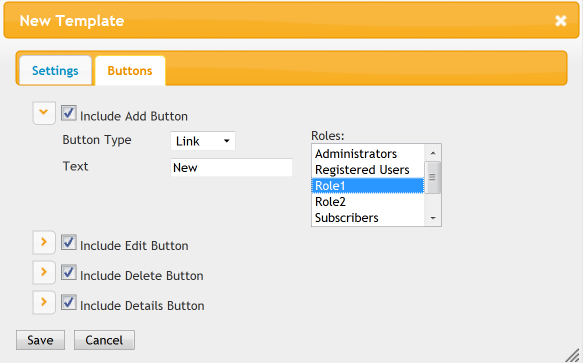This screenshot has height=363, width=583.
Task: Toggle the Include Details Button checkbox
Action: (69, 302)
